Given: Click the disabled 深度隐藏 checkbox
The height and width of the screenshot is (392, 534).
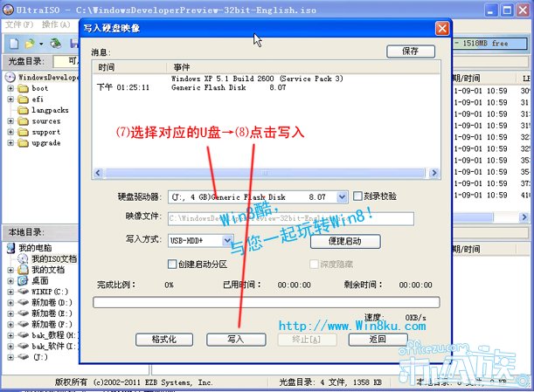Looking at the screenshot, I should point(314,264).
